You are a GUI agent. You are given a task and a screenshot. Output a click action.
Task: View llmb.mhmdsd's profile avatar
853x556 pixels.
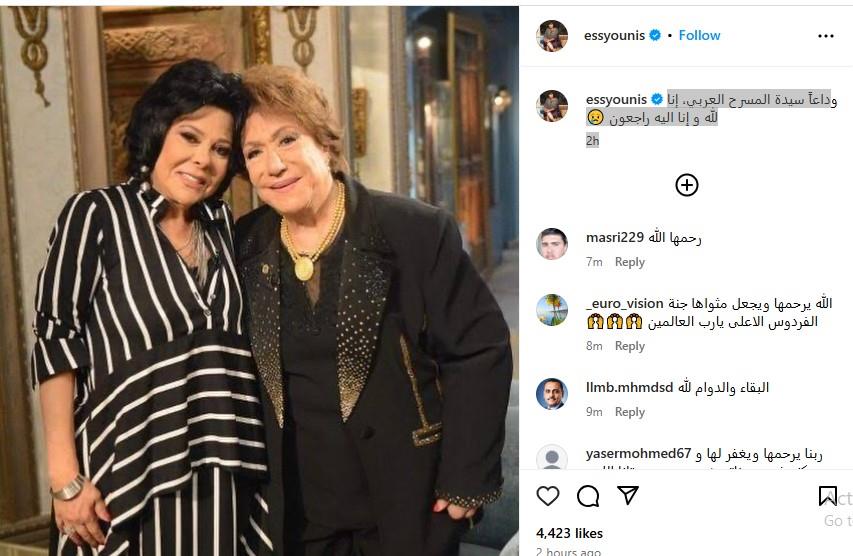pos(552,394)
